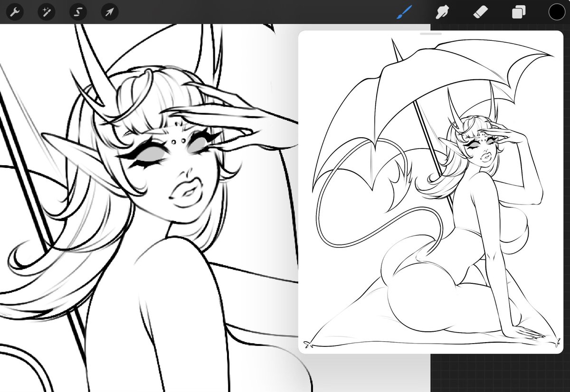Image resolution: width=570 pixels, height=392 pixels.
Task: Open the Adjustments magic wand menu
Action: point(47,12)
